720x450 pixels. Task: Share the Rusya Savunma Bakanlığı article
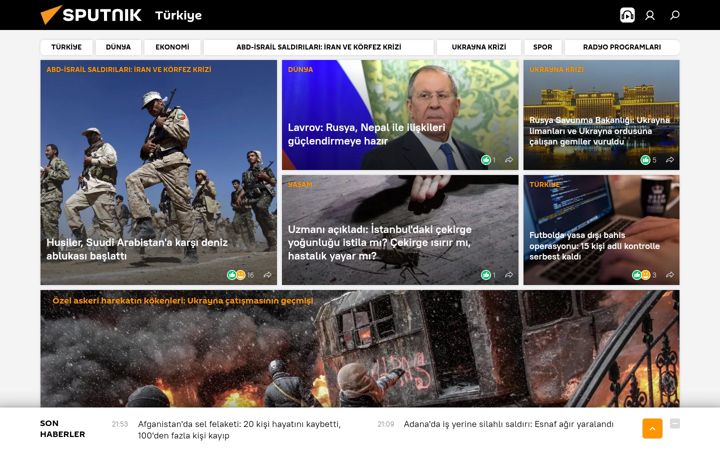670,160
